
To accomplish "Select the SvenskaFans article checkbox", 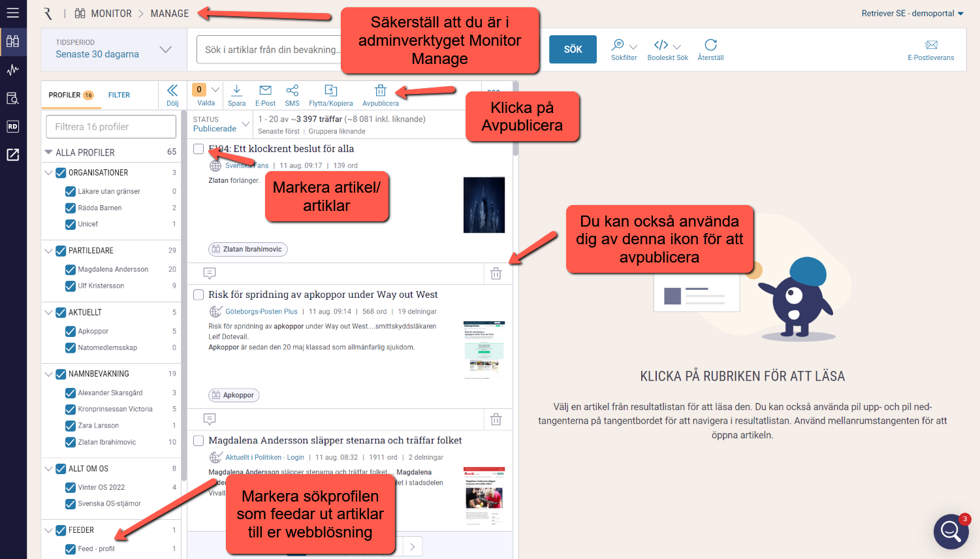I will coord(198,149).
